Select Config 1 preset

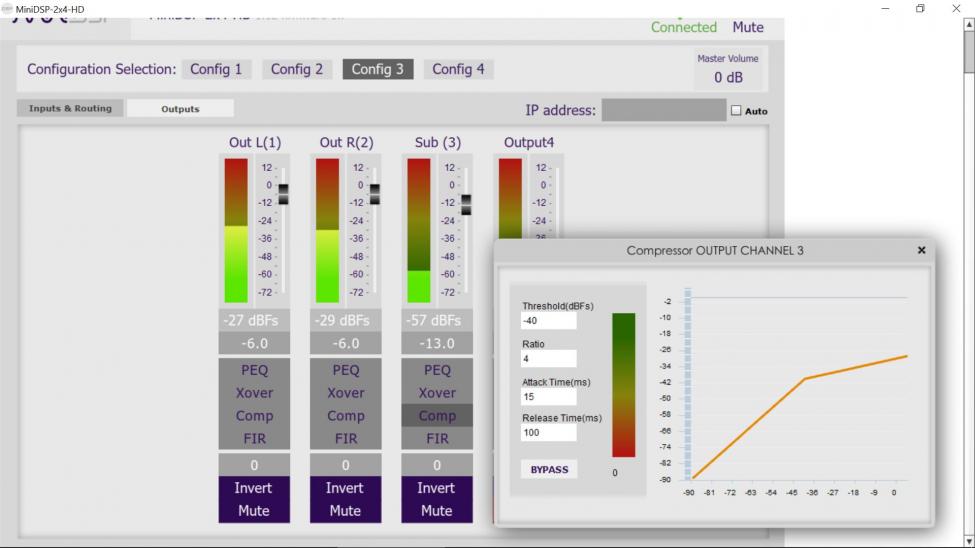pyautogui.click(x=216, y=69)
